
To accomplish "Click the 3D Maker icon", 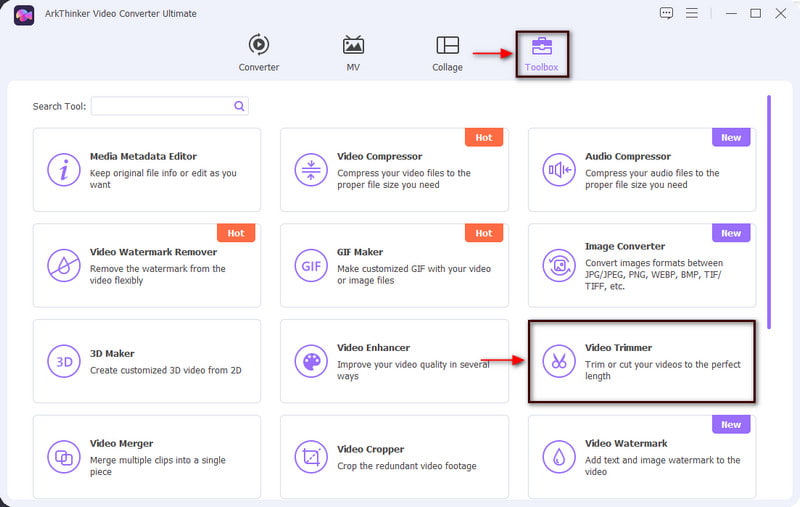I will [64, 361].
